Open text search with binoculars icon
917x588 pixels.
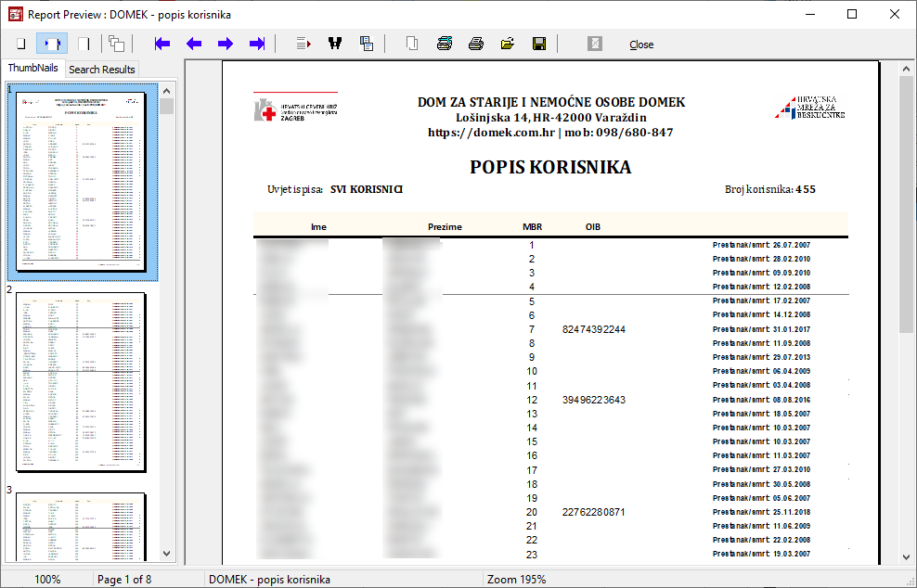[335, 44]
